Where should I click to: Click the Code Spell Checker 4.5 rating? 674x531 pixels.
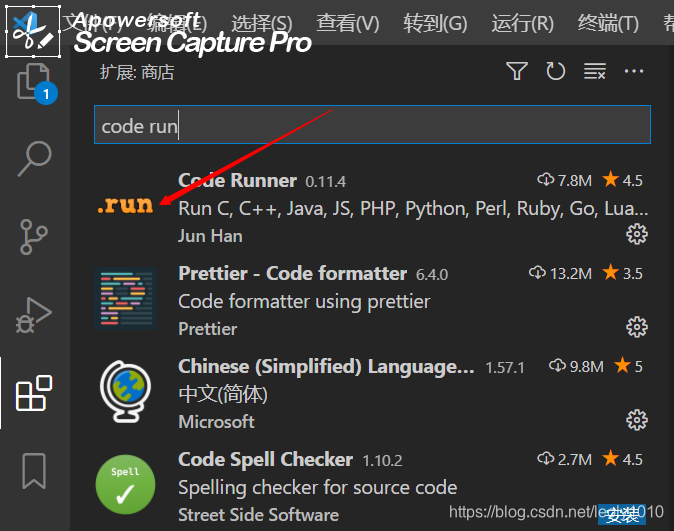[622, 459]
